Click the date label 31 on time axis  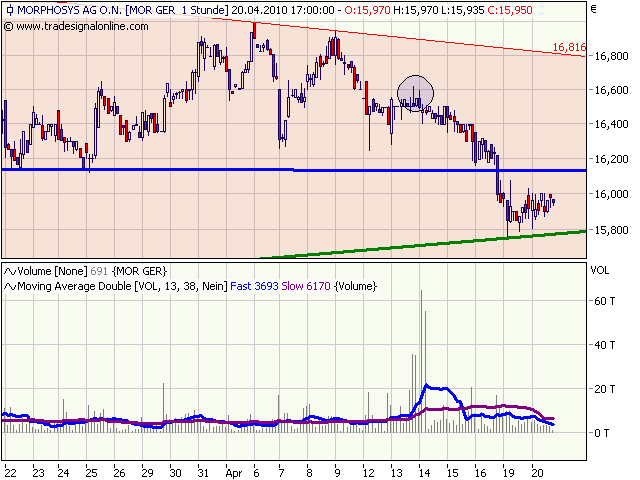[x=203, y=473]
